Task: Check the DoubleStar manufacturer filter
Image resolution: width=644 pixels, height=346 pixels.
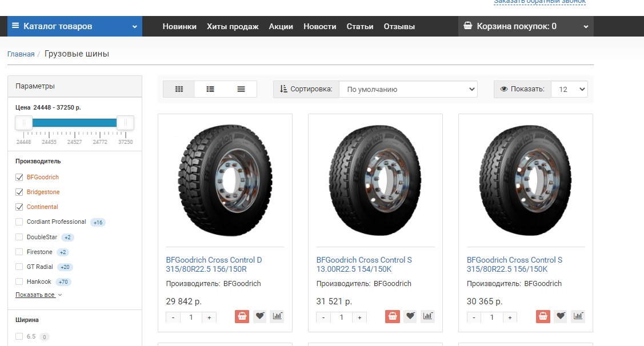Action: (x=19, y=237)
